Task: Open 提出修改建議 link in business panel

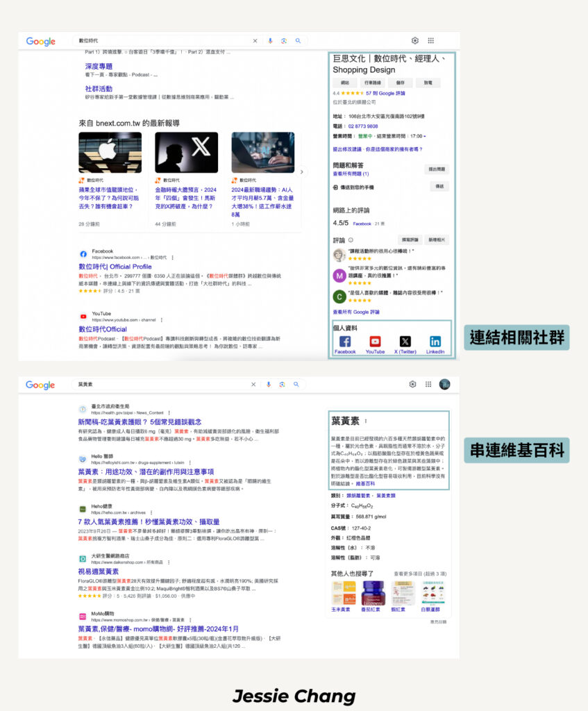Action: pyautogui.click(x=347, y=149)
